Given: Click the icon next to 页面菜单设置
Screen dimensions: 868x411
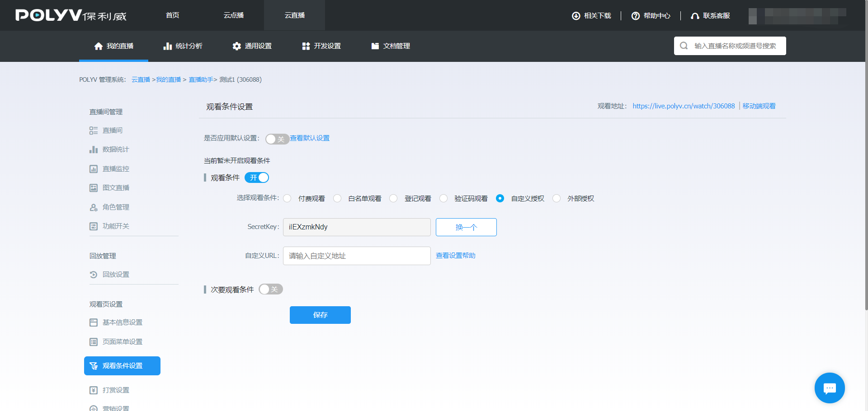Looking at the screenshot, I should (94, 342).
